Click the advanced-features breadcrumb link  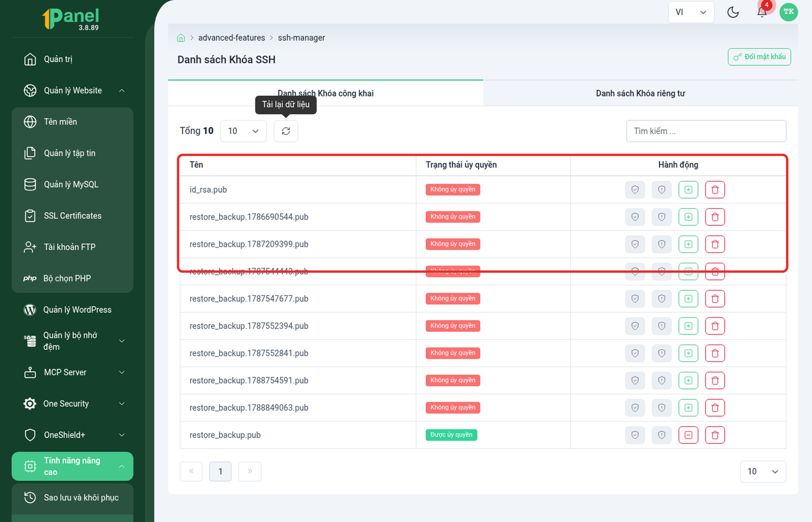click(231, 38)
